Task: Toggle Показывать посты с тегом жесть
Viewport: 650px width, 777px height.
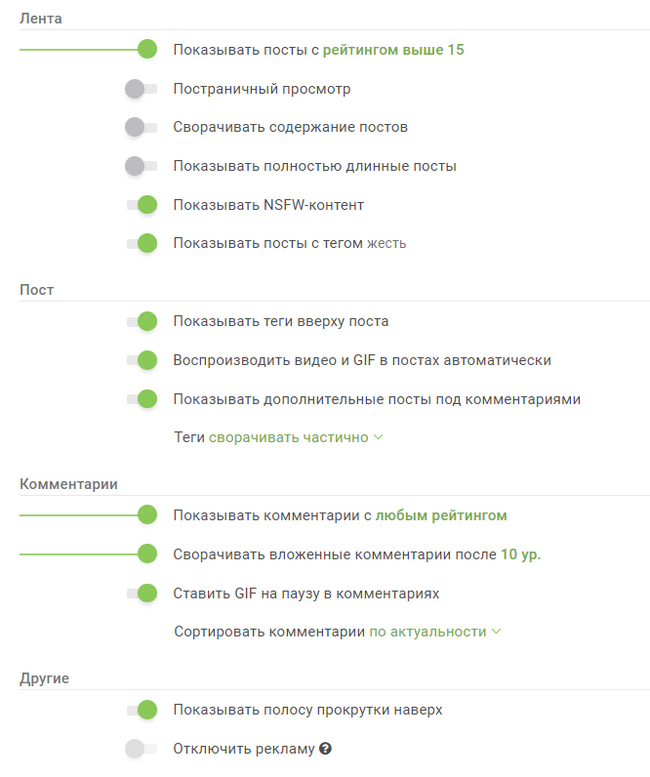Action: pyautogui.click(x=141, y=243)
